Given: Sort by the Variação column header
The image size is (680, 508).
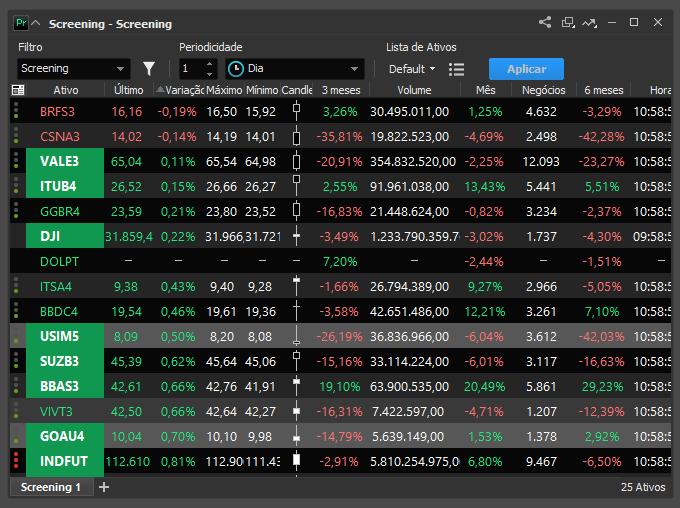Looking at the screenshot, I should coord(180,90).
